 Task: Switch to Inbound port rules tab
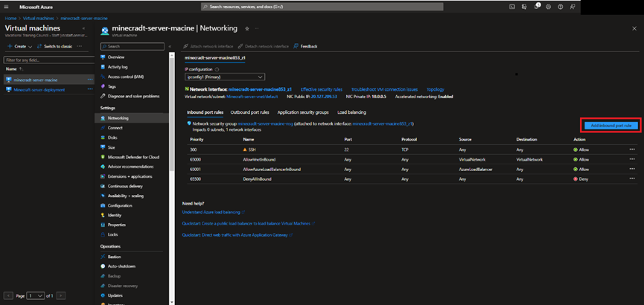tap(205, 112)
